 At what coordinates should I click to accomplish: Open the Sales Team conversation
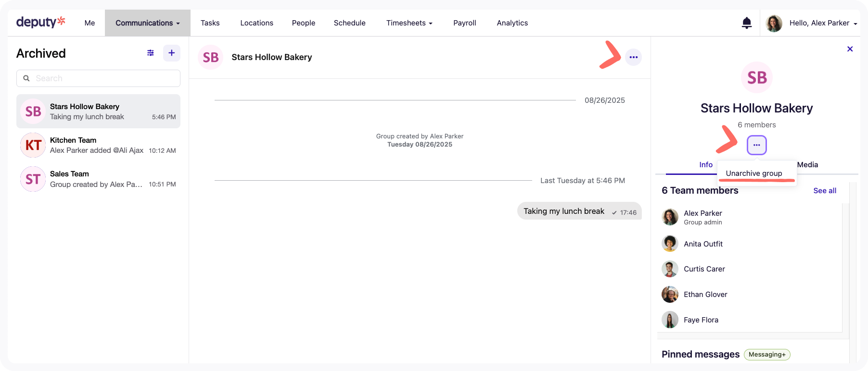(x=98, y=179)
